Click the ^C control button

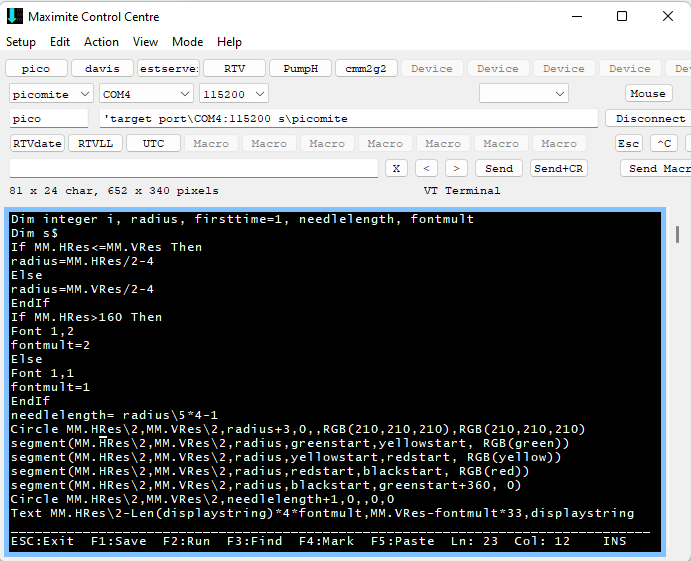(664, 143)
